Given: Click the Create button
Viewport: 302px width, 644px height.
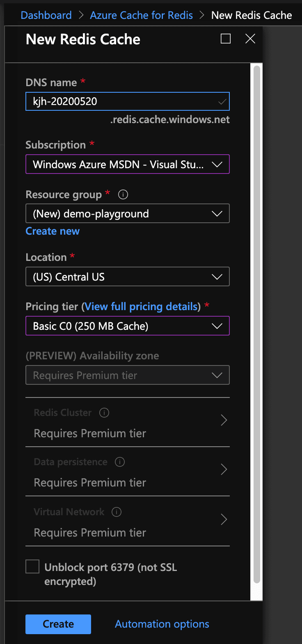Looking at the screenshot, I should pos(58,624).
